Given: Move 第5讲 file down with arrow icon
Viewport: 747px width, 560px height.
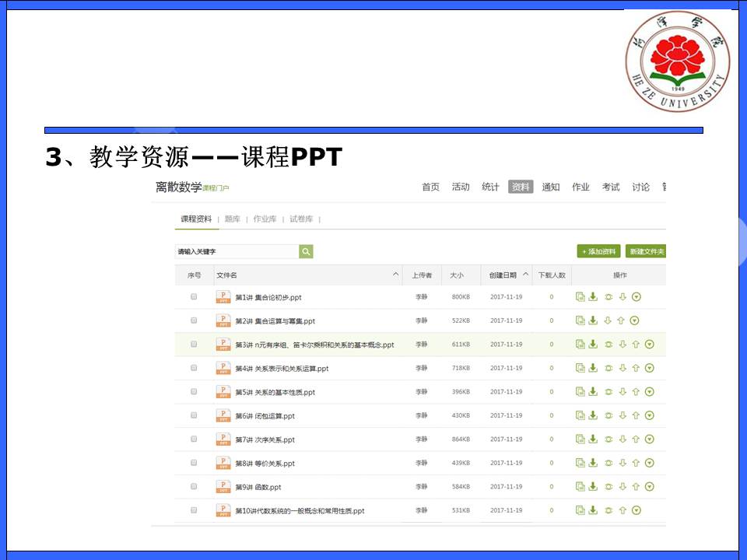Looking at the screenshot, I should tap(622, 392).
